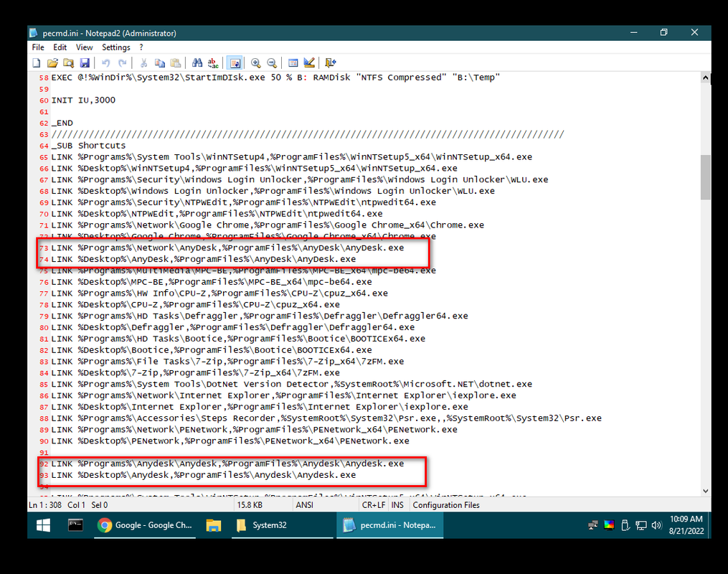The image size is (728, 574).
Task: Click line 88 Steps Recorder entry
Action: pyautogui.click(x=326, y=418)
